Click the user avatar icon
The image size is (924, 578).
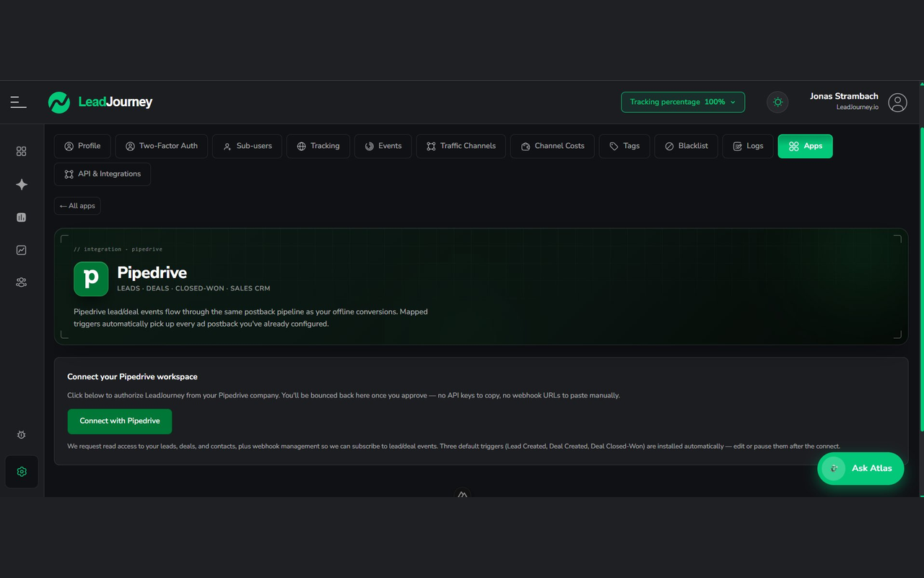point(897,103)
